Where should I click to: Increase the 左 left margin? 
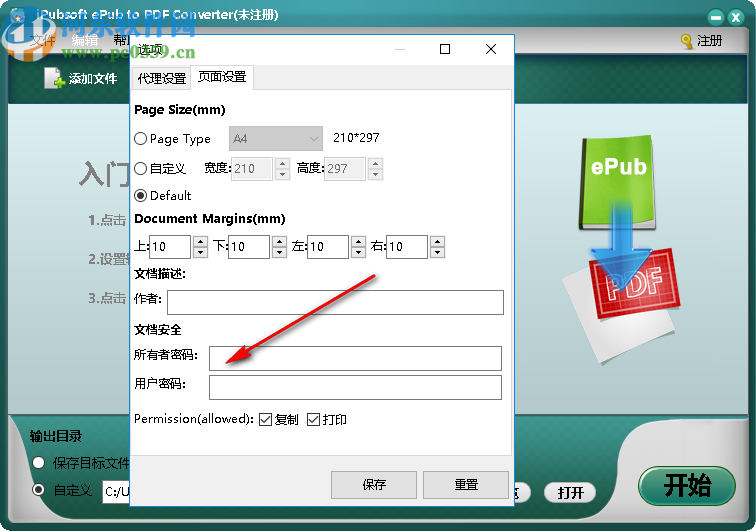[358, 241]
